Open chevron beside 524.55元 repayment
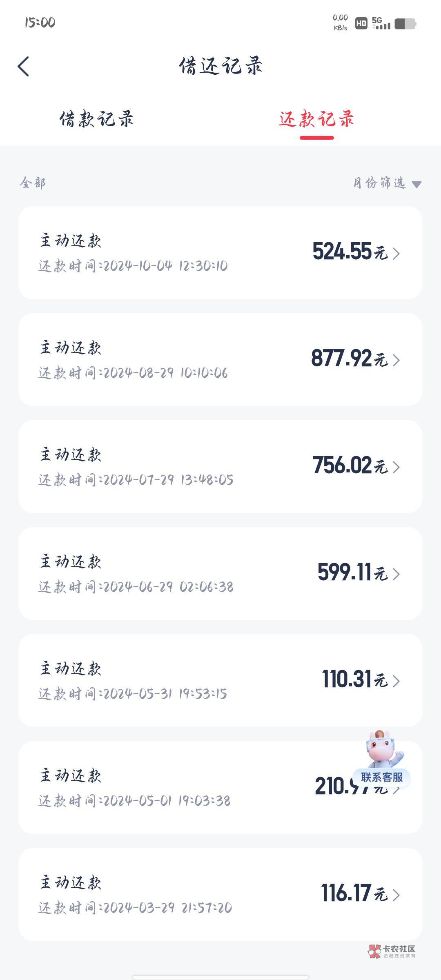Screen dimensions: 441x980 [x=396, y=253]
